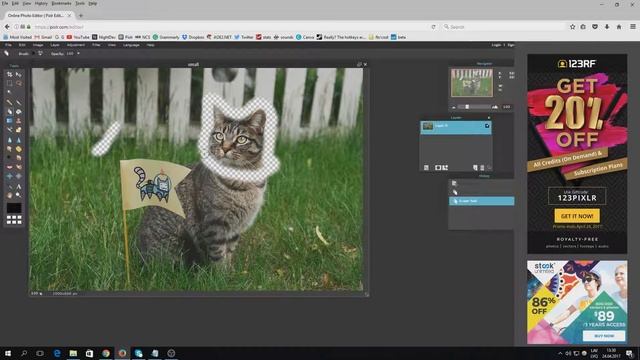The height and width of the screenshot is (360, 640).
Task: Open the Adjustment menu
Action: (x=76, y=45)
